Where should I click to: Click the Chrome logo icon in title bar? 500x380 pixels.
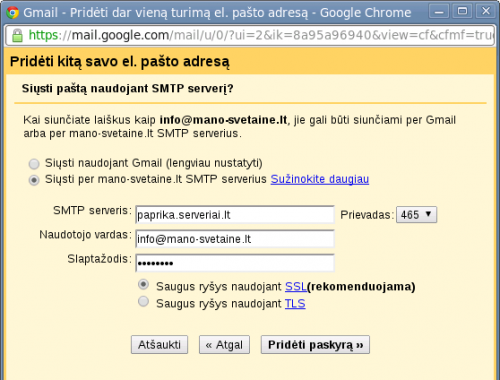(13, 13)
